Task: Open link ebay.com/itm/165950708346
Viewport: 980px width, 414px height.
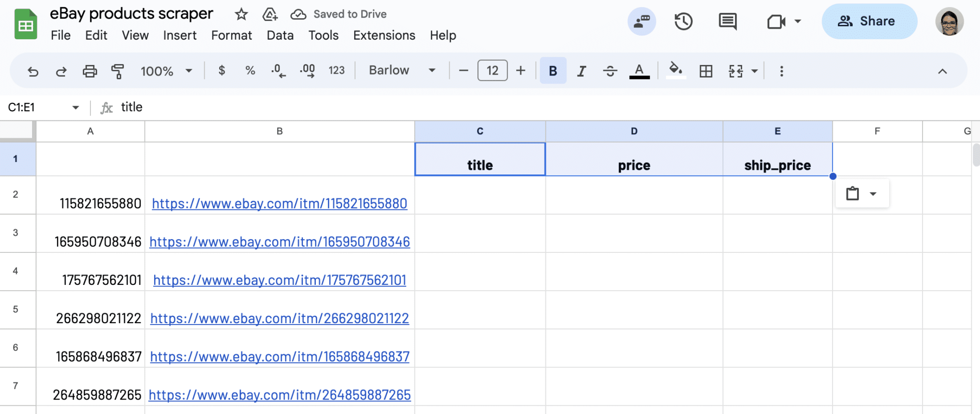Action: pyautogui.click(x=279, y=242)
